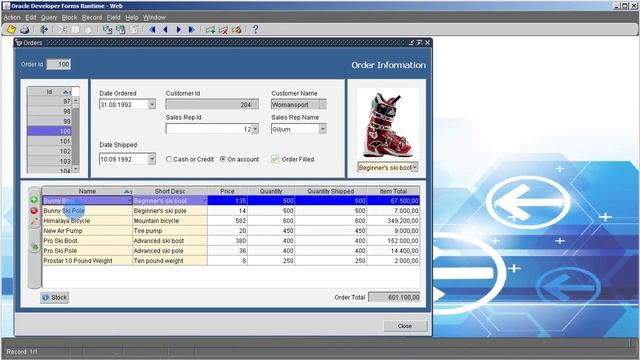640x360 pixels.
Task: Click the Exit form toolbar icon
Action: click(44, 29)
